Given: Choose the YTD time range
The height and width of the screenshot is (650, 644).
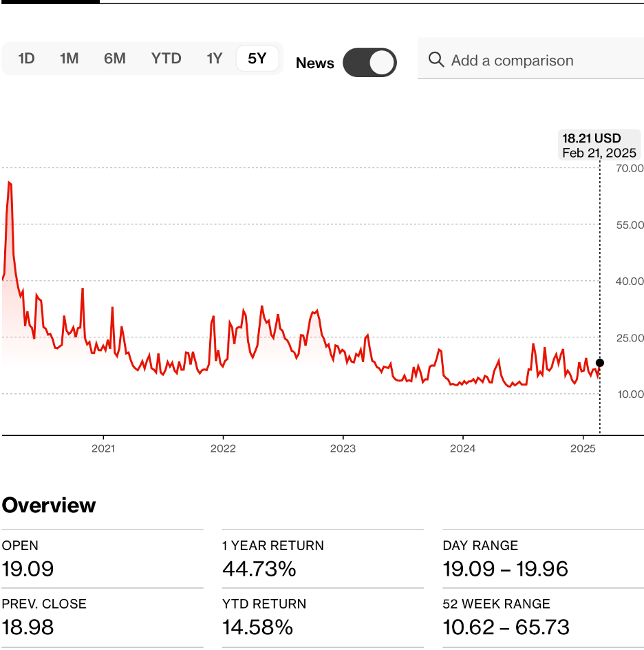Looking at the screenshot, I should coord(166,59).
